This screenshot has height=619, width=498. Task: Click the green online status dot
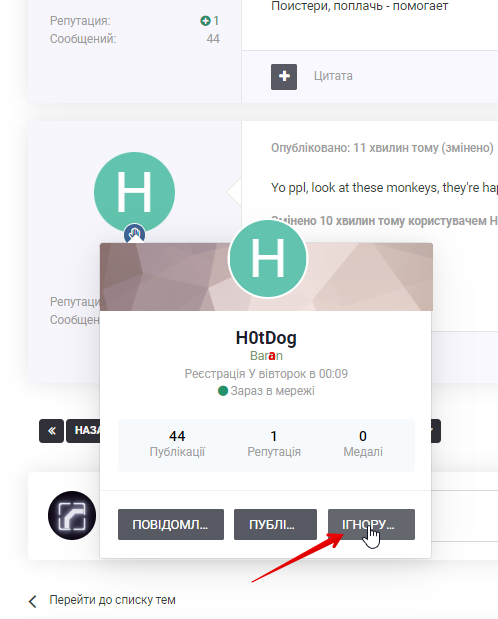[223, 391]
